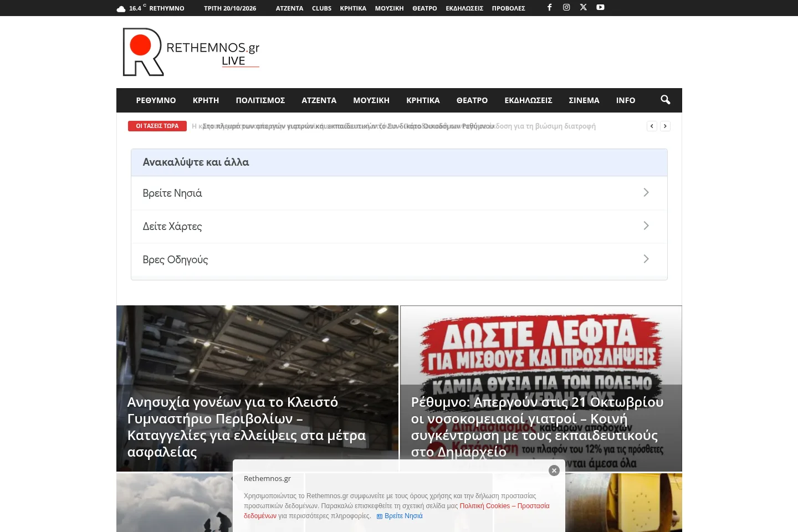Select ΑΤΖΕΝΤΑ in main navigation bar
Screen dimensions: 798x532
coord(319,100)
